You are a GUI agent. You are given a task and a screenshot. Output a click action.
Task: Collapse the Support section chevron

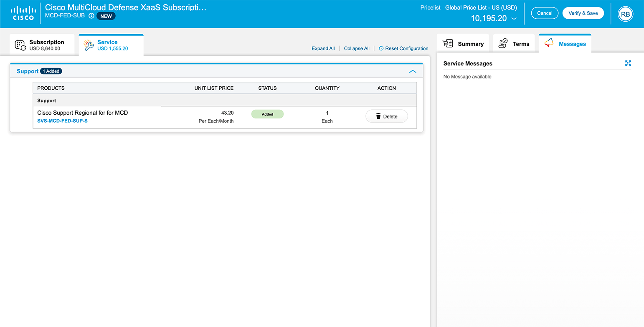coord(413,71)
